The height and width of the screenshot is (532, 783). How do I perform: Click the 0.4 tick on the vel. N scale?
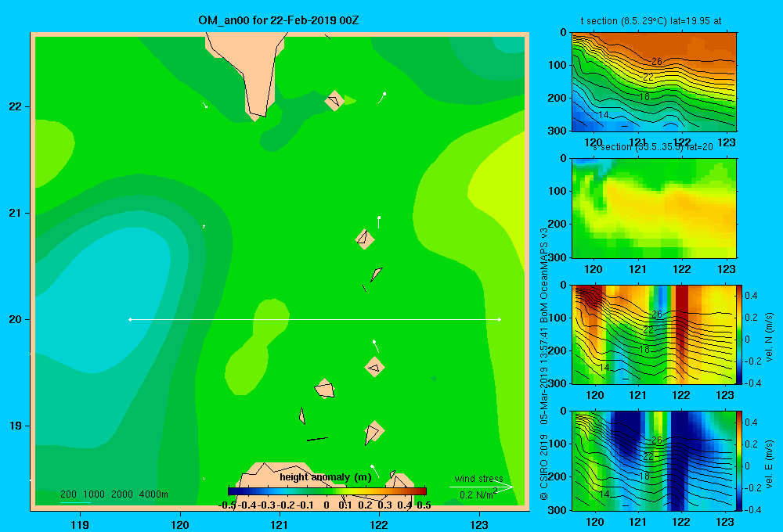pyautogui.click(x=751, y=296)
